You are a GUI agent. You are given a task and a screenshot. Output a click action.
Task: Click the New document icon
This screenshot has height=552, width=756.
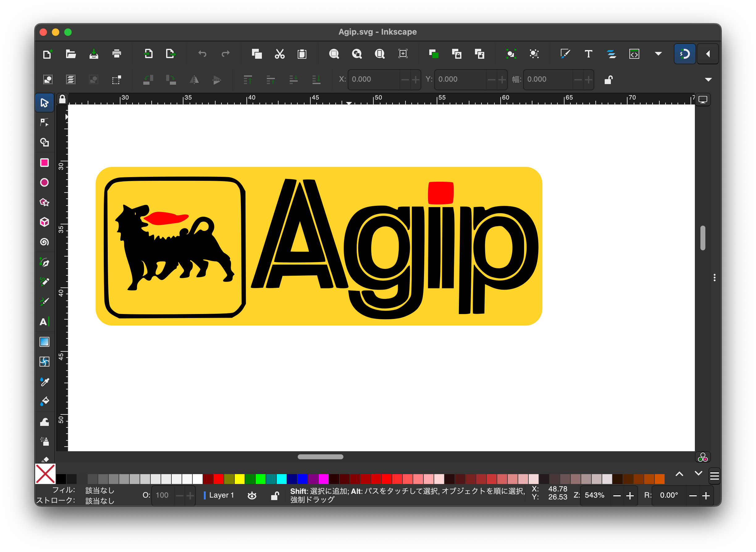click(47, 54)
